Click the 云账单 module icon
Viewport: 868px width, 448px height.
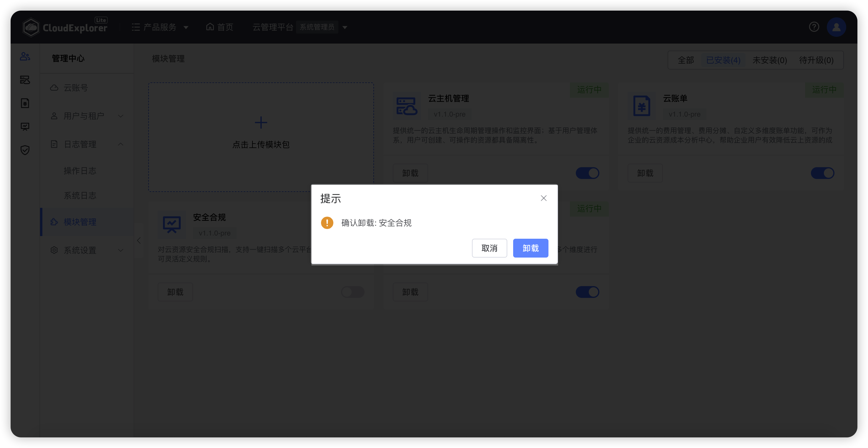[641, 106]
